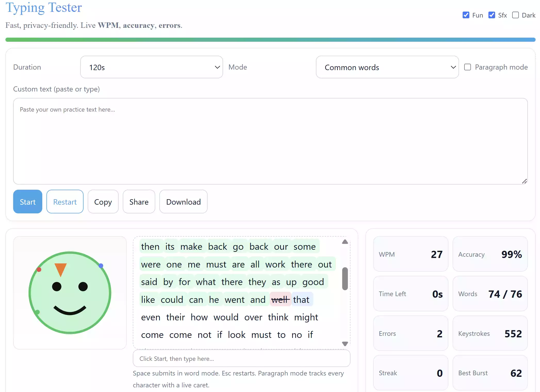Click the green smiley mascot
The width and height of the screenshot is (540, 392).
70,293
